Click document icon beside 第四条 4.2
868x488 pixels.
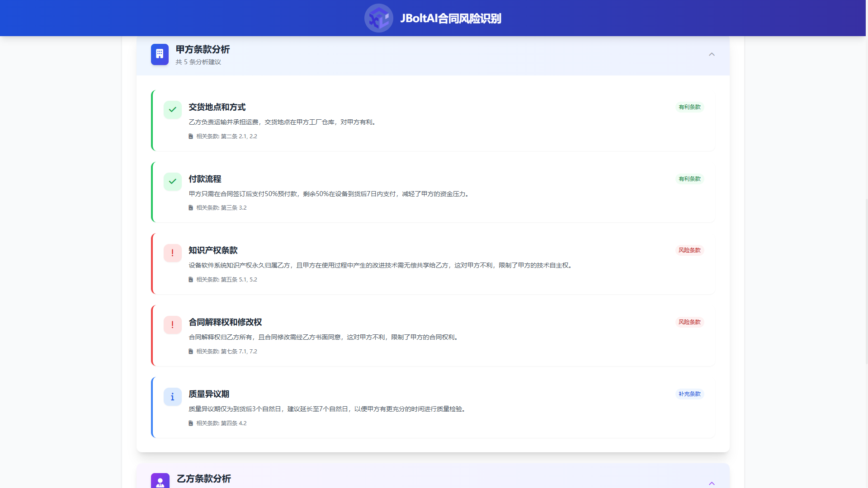191,423
